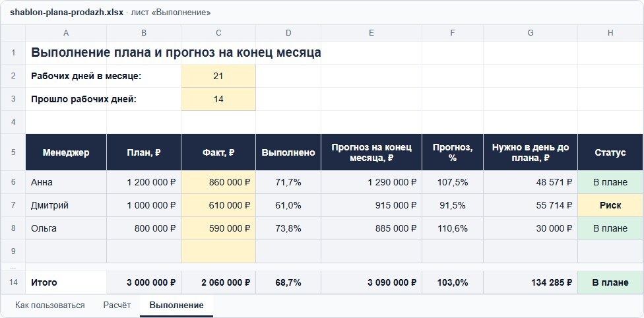This screenshot has width=644, height=318.
Task: Select row 2 header
Action: pyautogui.click(x=13, y=76)
